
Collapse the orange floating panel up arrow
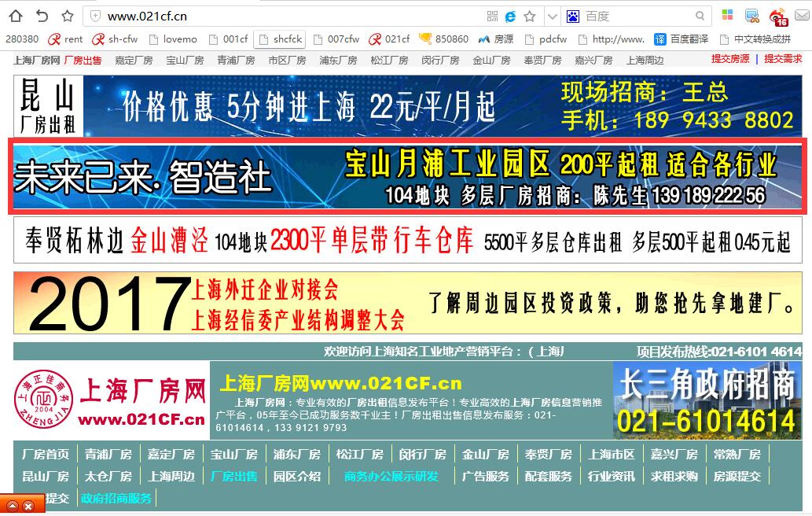(13, 506)
